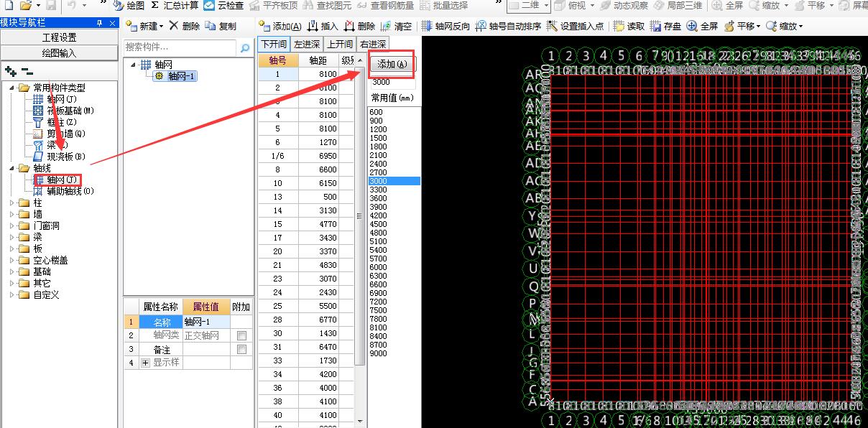Click the open folder icon in top toolbar
Image resolution: width=868 pixels, height=428 pixels.
click(25, 5)
